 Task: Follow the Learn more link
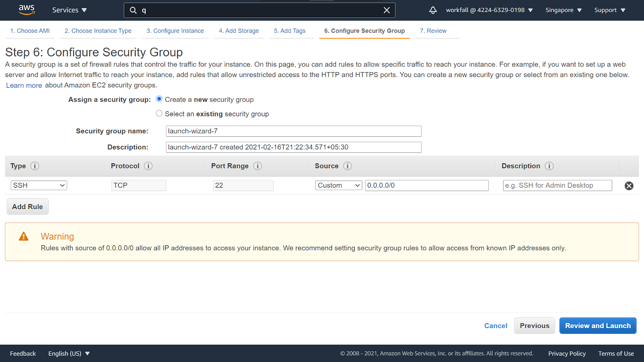click(x=24, y=85)
